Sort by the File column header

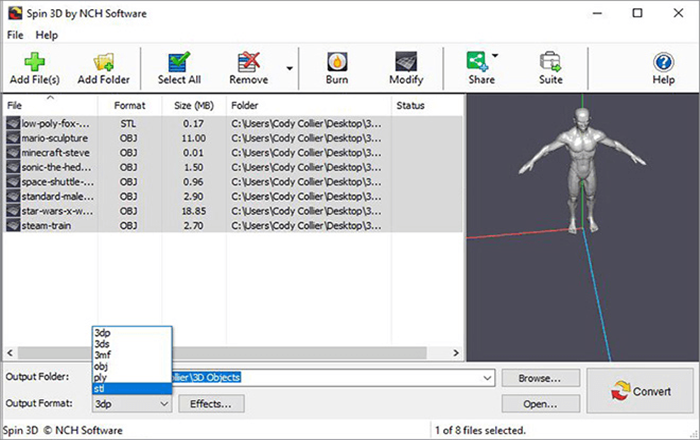[x=50, y=105]
